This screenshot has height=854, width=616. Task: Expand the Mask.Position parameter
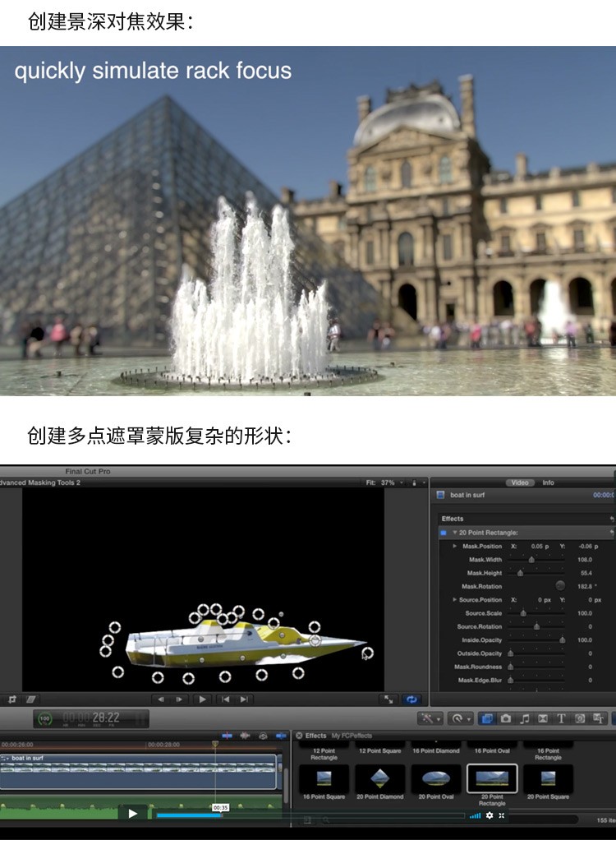[455, 546]
